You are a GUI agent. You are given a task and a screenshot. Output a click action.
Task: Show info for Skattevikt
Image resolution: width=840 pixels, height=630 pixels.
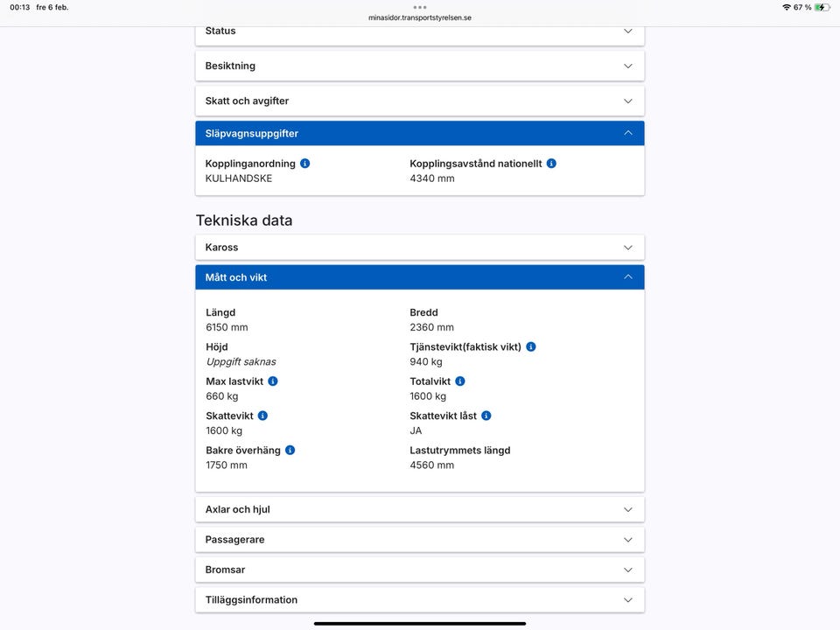[x=262, y=416]
